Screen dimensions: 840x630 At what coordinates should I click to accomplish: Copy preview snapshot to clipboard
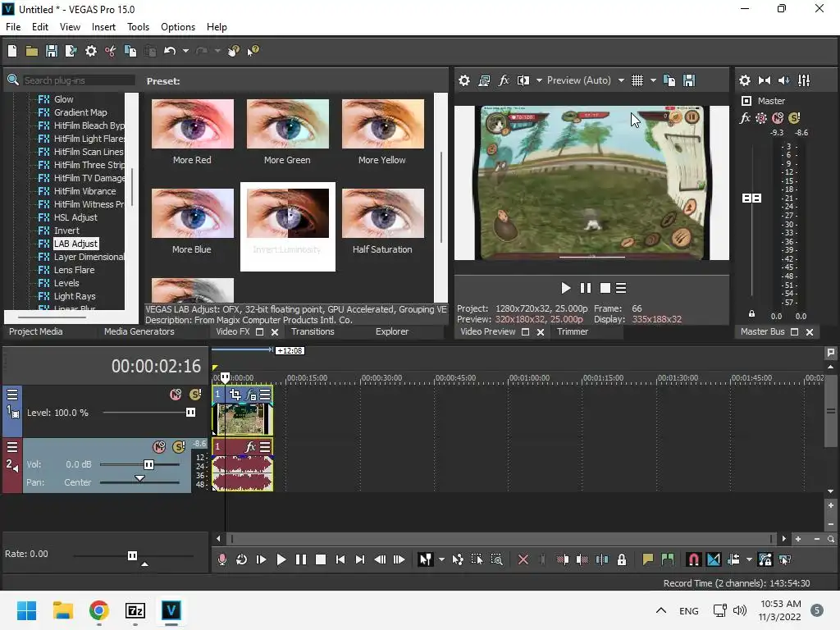pyautogui.click(x=669, y=80)
